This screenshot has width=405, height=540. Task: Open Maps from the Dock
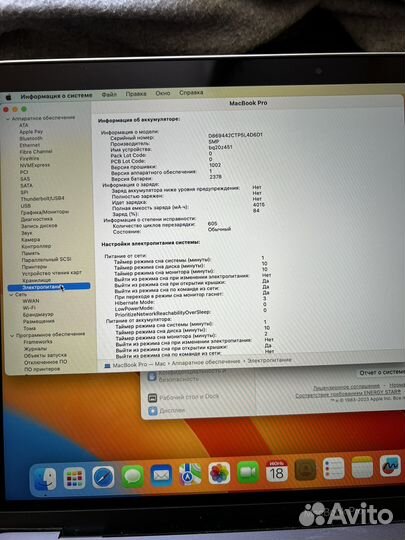coord(190,475)
